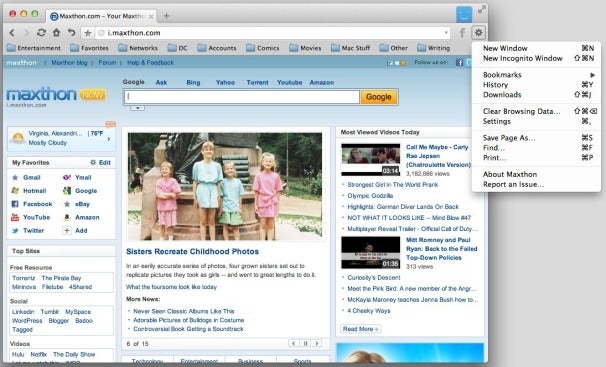Open the Comics bookmarks folder
Image resolution: width=606 pixels, height=367 pixels.
pyautogui.click(x=263, y=48)
